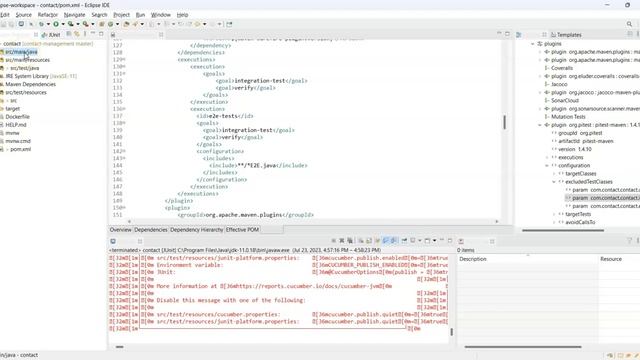Click the Display Selected Console icon

[413, 241]
